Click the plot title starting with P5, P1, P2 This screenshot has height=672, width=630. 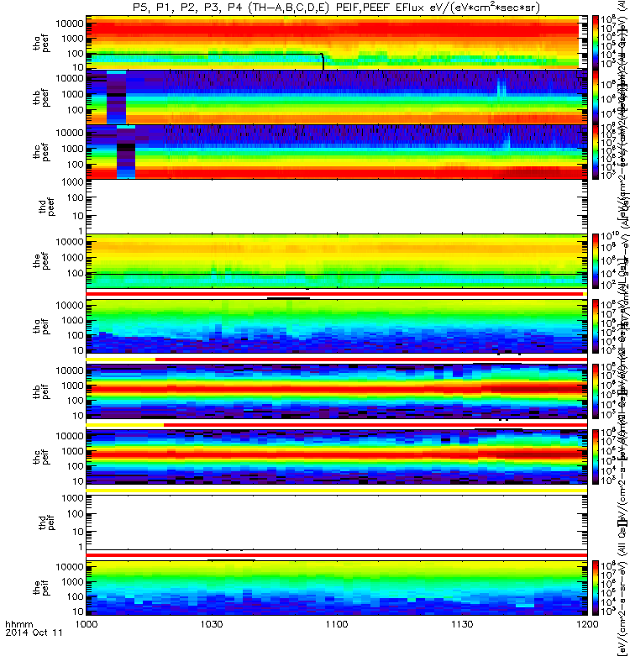335,8
